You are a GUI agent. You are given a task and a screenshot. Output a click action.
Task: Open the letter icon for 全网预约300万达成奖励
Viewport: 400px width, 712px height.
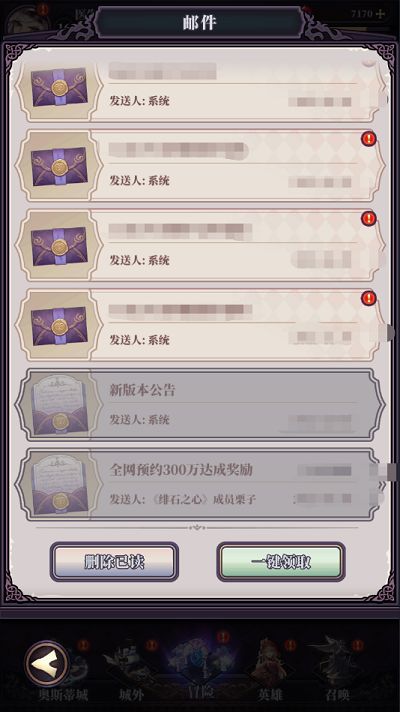tap(59, 485)
